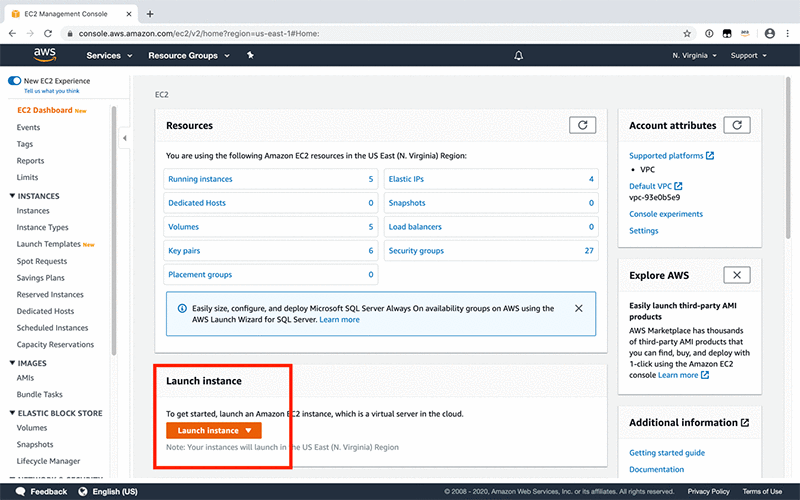The image size is (800, 500).
Task: Open Spot Requests in sidebar
Action: pos(42,261)
